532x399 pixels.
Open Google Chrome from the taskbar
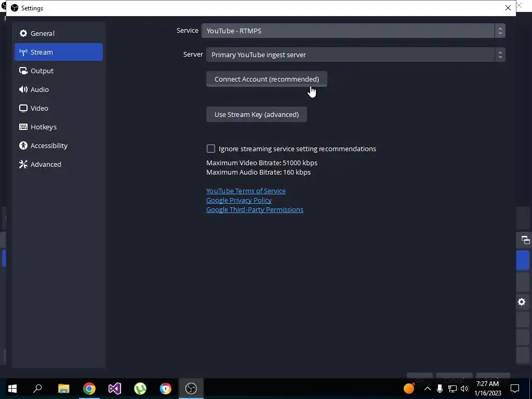tap(89, 389)
